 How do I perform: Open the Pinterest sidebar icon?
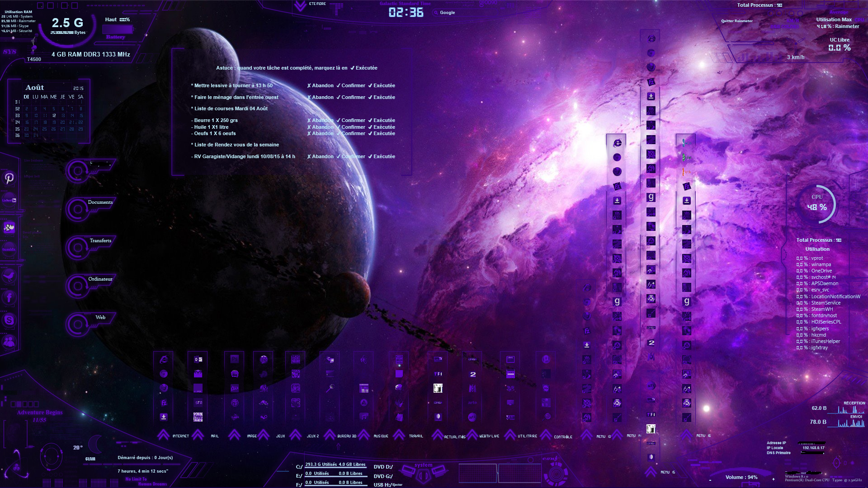coord(9,178)
